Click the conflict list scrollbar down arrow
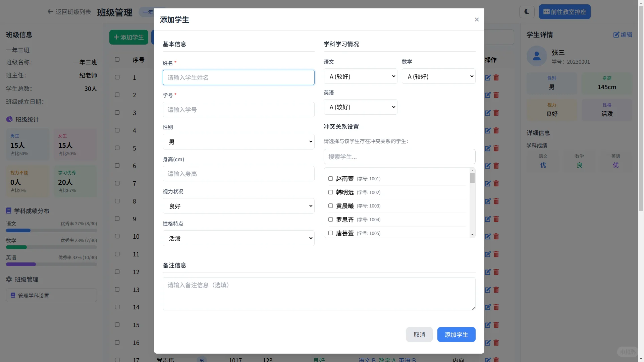 coord(472,235)
